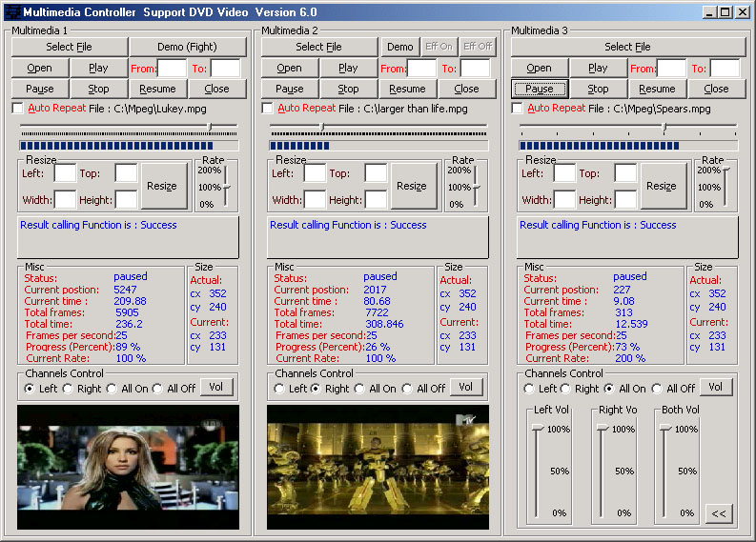Select All Off channels in Multimedia 1
This screenshot has height=542, width=756.
[157, 389]
